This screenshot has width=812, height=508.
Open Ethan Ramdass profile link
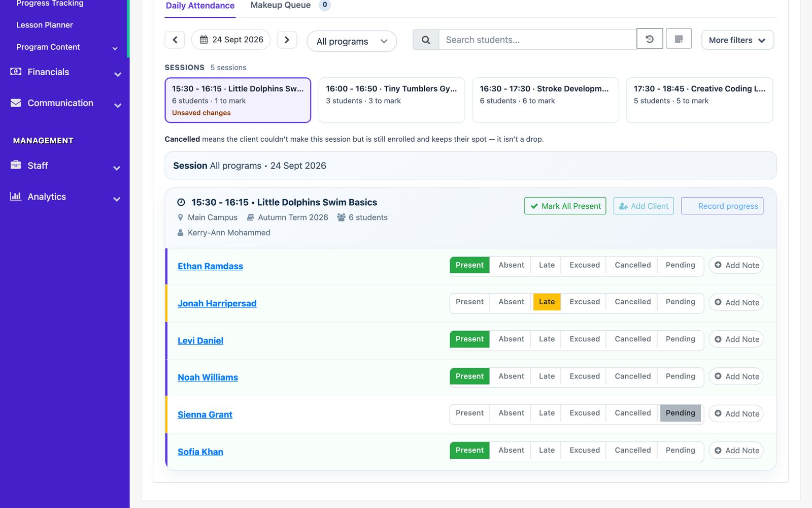coord(210,266)
